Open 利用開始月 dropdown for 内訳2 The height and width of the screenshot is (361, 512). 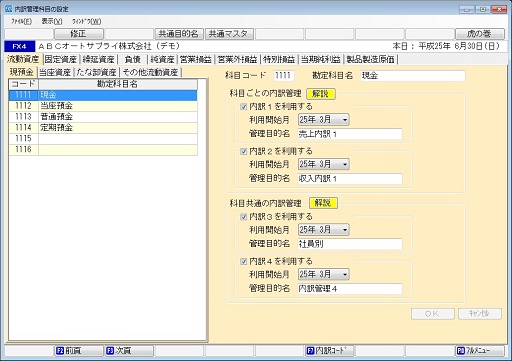click(323, 164)
